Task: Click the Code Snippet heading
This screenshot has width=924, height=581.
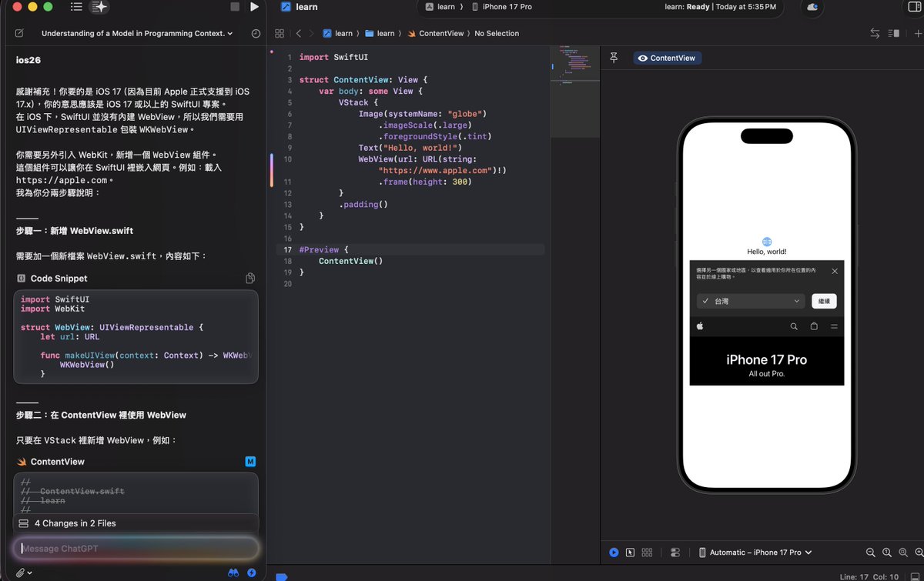Action: click(59, 279)
